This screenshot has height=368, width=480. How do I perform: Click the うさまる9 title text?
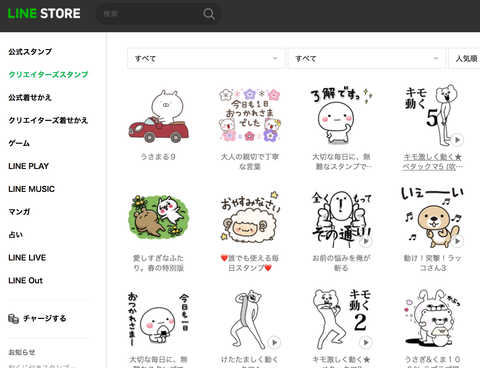158,157
